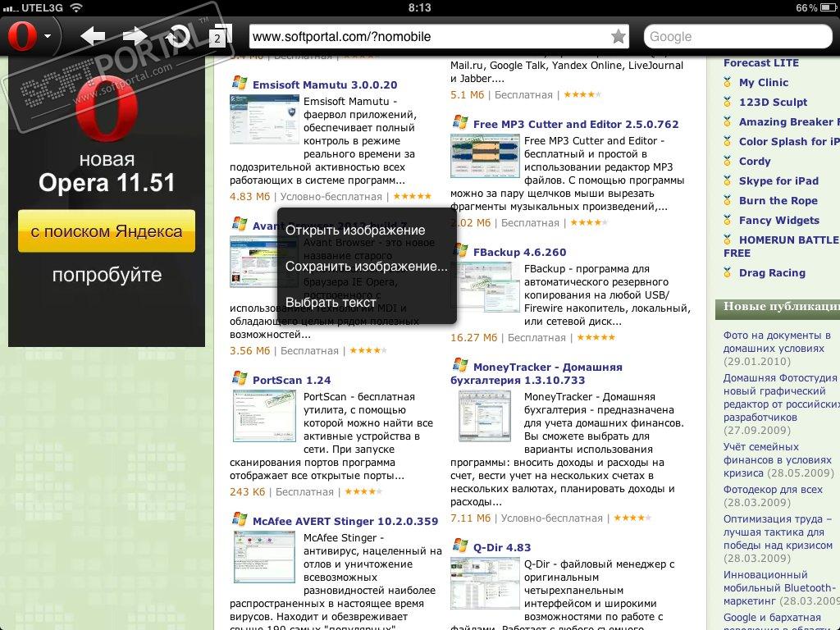Open 'Оптимизация труда' article link

click(x=778, y=532)
